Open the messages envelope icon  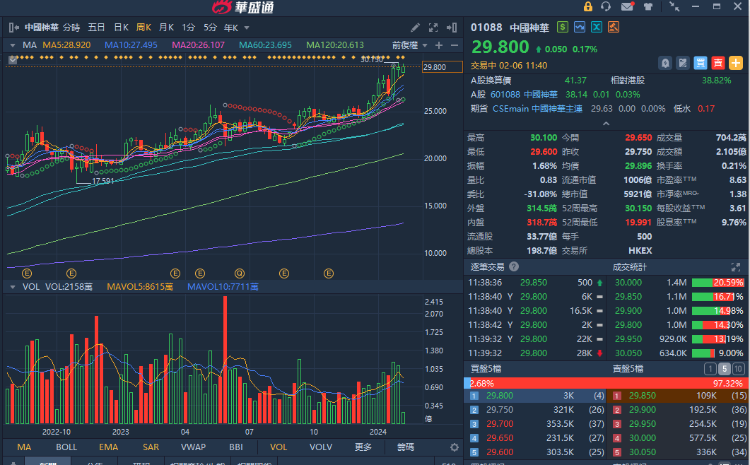click(x=627, y=6)
